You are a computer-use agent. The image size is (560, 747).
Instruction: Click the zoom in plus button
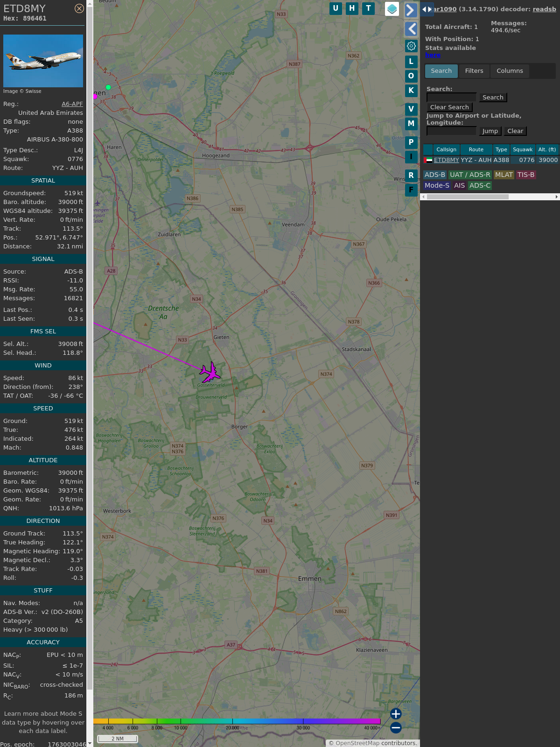396,714
